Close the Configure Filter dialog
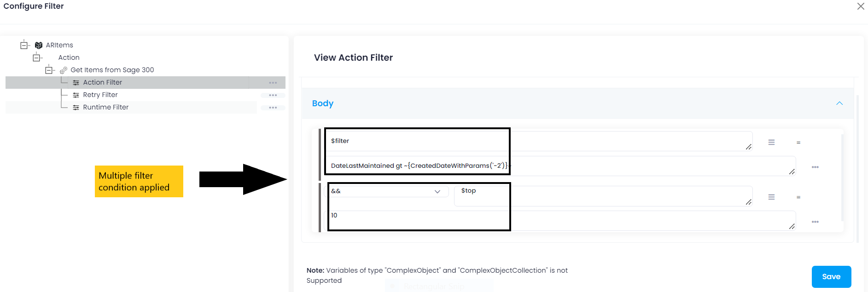 pyautogui.click(x=861, y=6)
